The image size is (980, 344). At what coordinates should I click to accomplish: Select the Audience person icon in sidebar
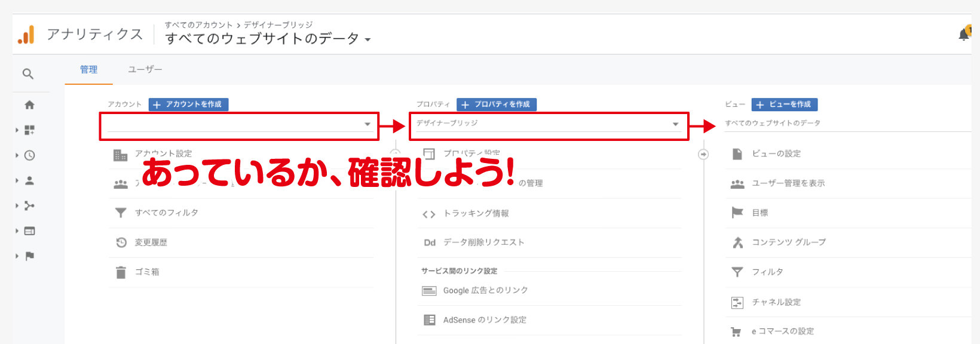click(x=29, y=180)
